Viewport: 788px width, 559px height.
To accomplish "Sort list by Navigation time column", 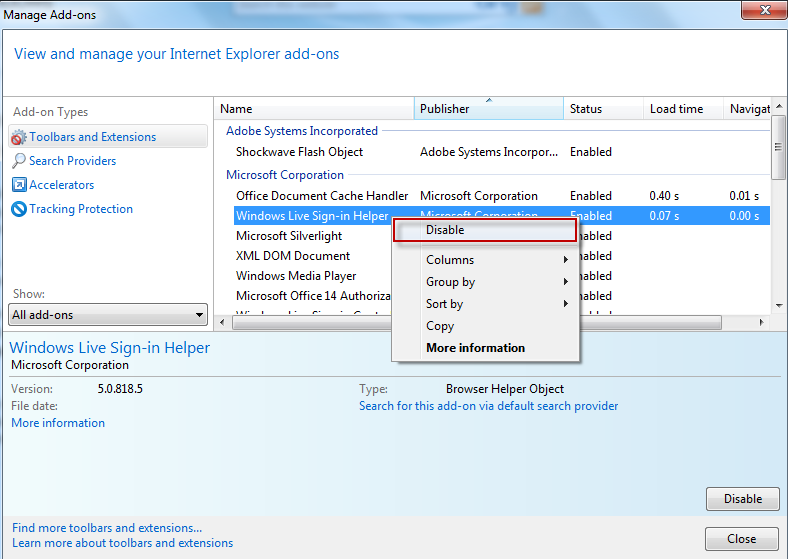I will point(747,109).
